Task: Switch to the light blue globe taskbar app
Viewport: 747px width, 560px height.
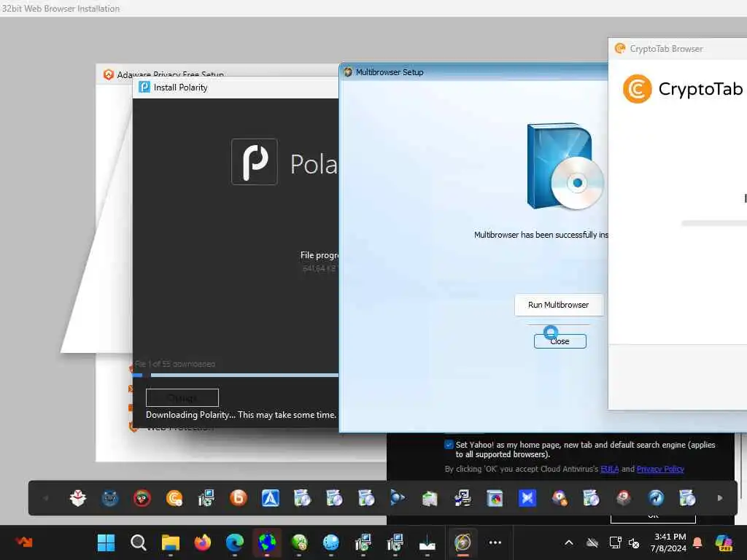Action: [331, 542]
